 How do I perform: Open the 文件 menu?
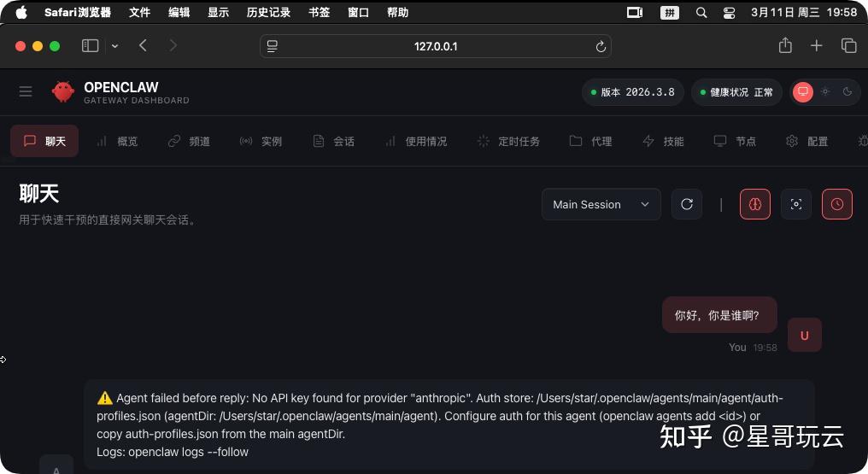pyautogui.click(x=139, y=12)
